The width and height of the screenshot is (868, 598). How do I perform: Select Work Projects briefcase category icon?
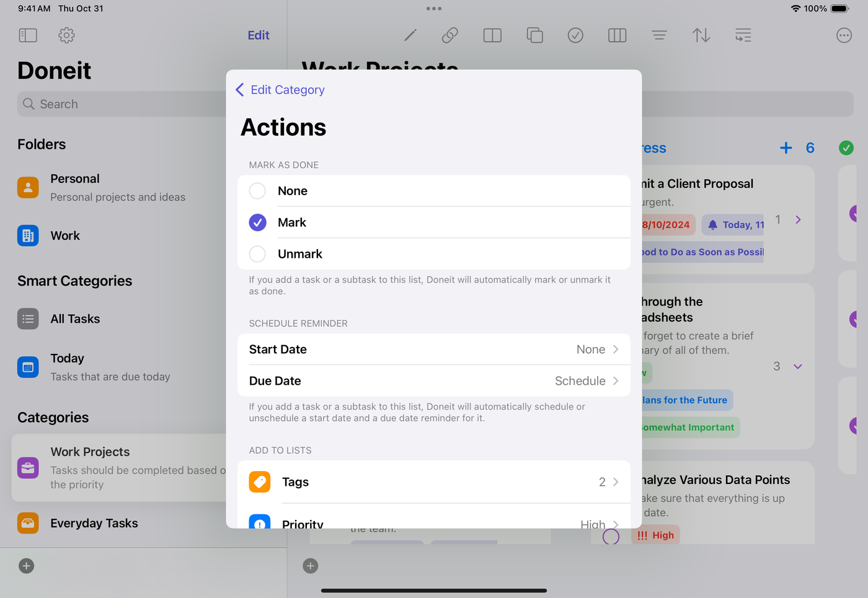[28, 468]
